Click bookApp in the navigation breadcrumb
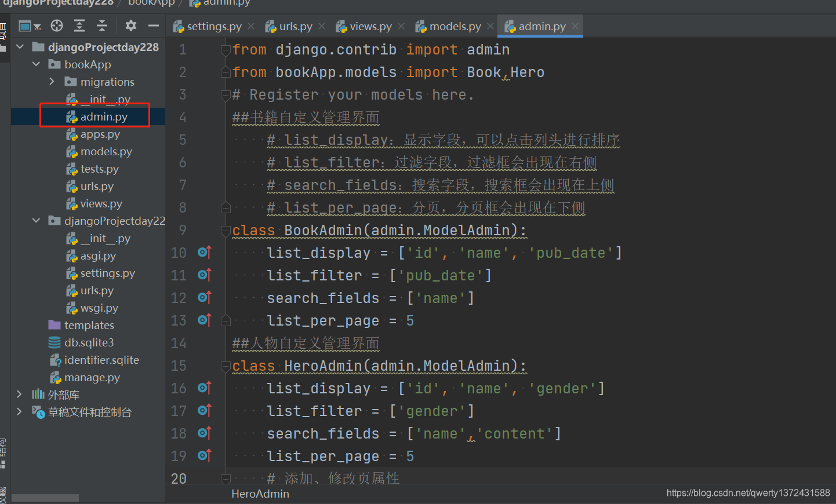This screenshot has width=836, height=504. [151, 2]
